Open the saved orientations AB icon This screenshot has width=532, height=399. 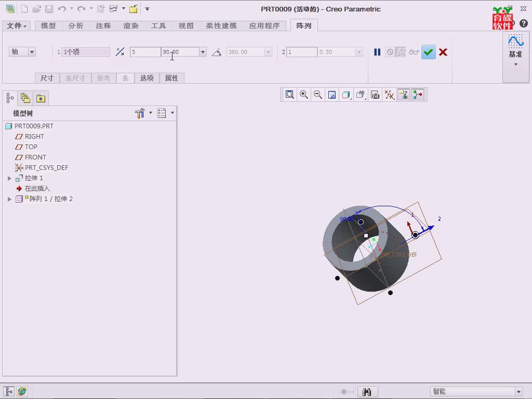pos(361,95)
